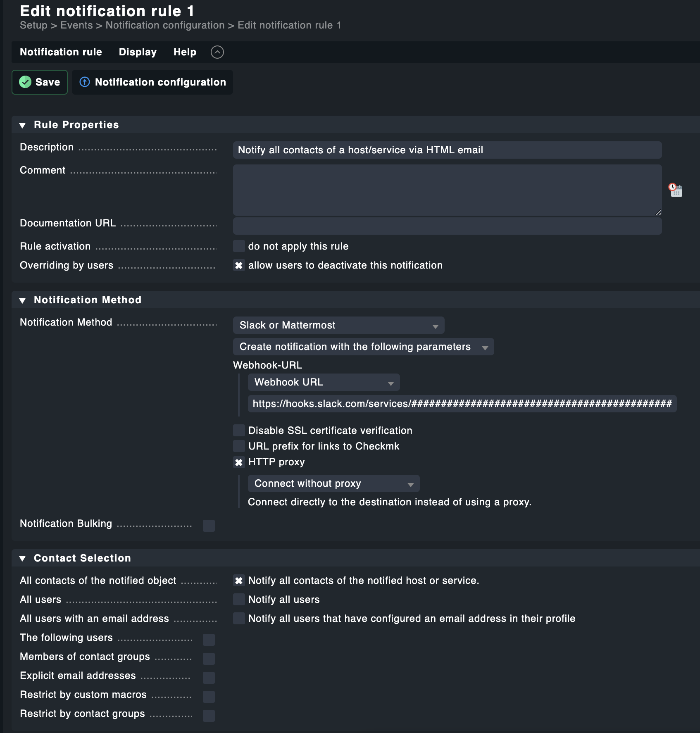Viewport: 700px width, 733px height.
Task: Check Notify all users with email address
Action: pos(239,619)
